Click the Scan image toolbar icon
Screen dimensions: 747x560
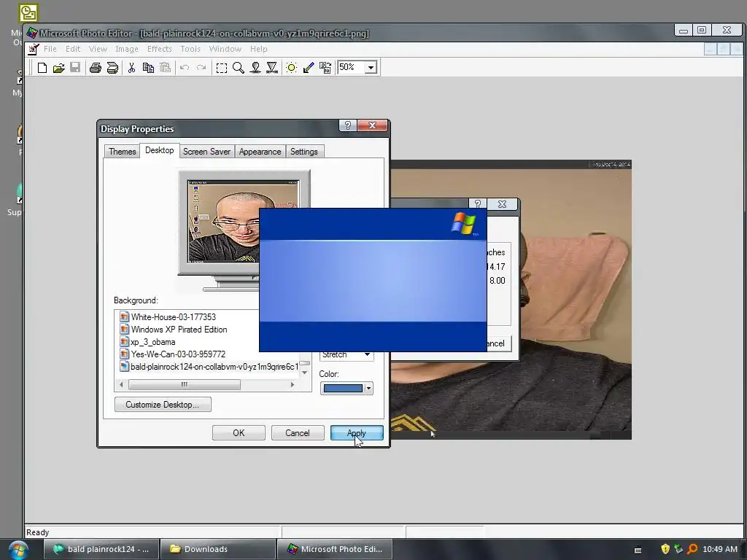point(112,68)
